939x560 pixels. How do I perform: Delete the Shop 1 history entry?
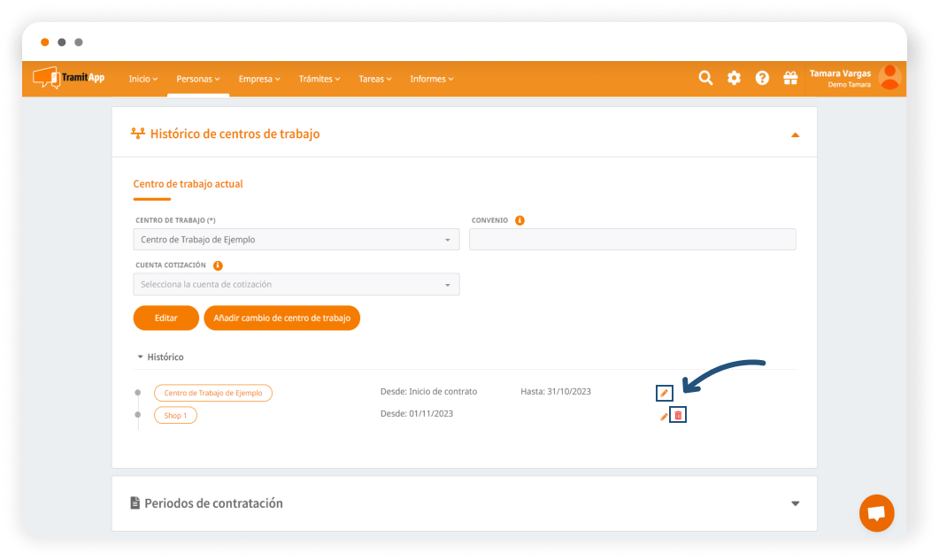click(678, 415)
